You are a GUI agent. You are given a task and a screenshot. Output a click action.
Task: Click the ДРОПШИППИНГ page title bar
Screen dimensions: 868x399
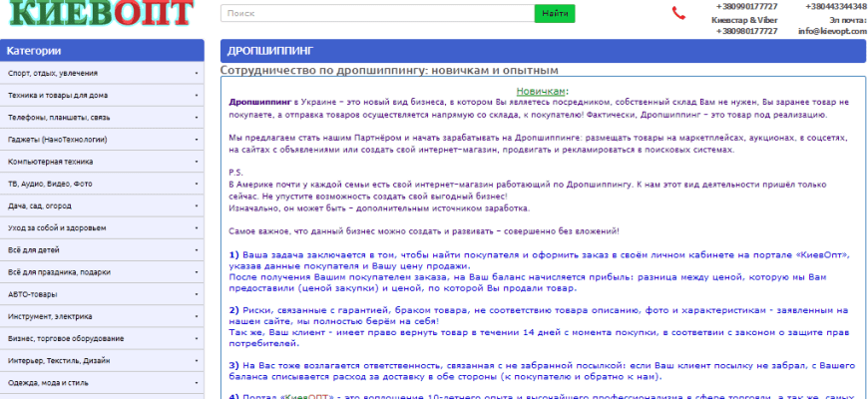[x=543, y=51]
